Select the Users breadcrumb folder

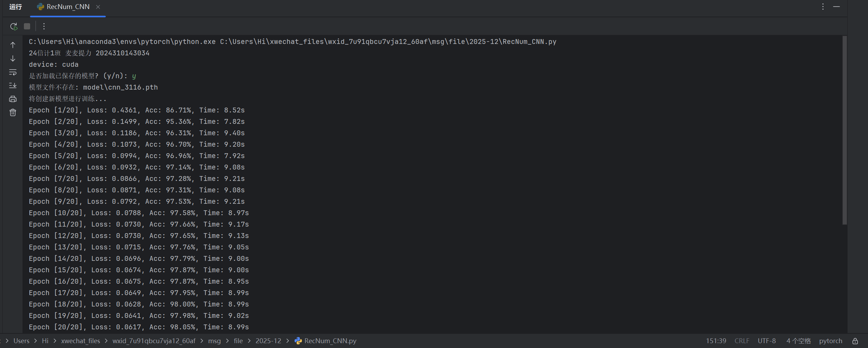point(21,341)
